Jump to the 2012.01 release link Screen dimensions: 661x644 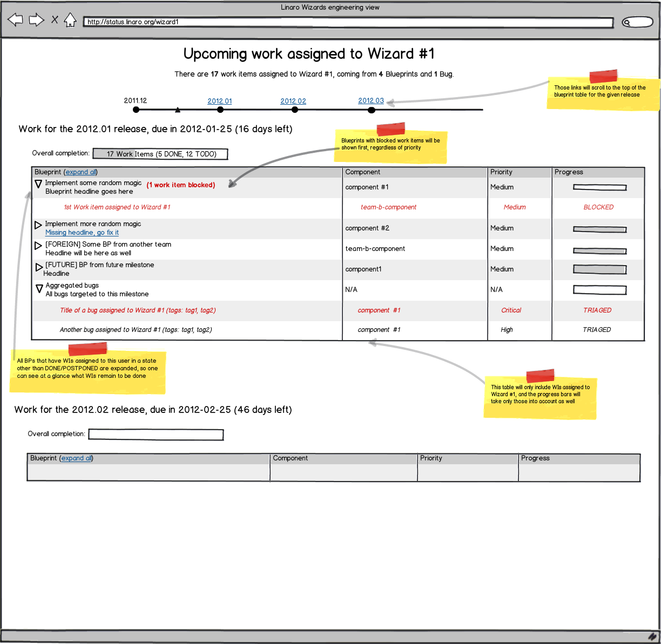click(220, 101)
